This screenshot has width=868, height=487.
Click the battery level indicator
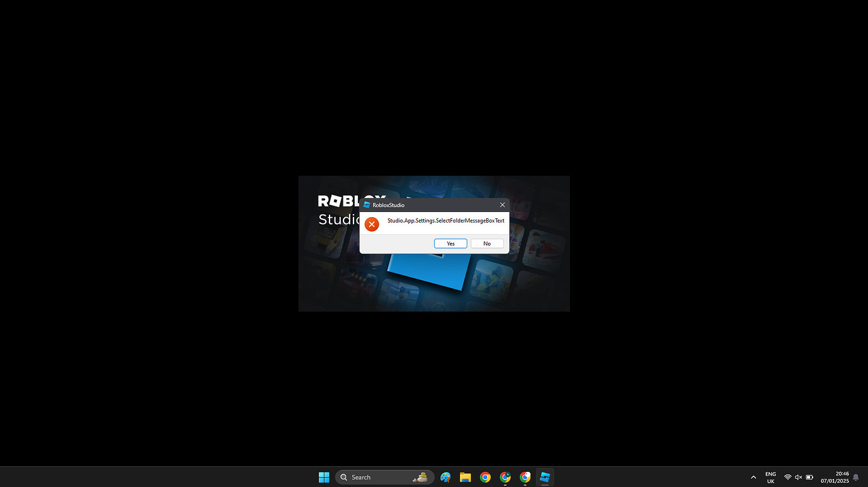(809, 476)
